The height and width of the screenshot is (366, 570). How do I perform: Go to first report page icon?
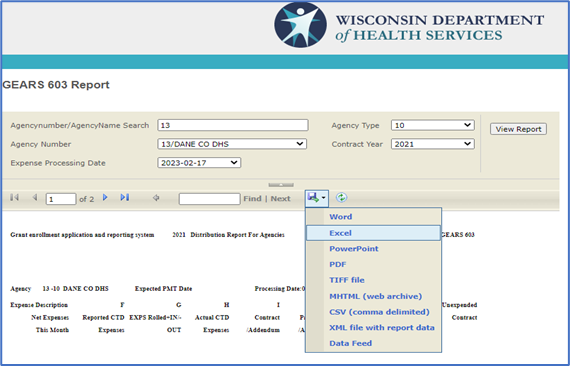point(15,197)
